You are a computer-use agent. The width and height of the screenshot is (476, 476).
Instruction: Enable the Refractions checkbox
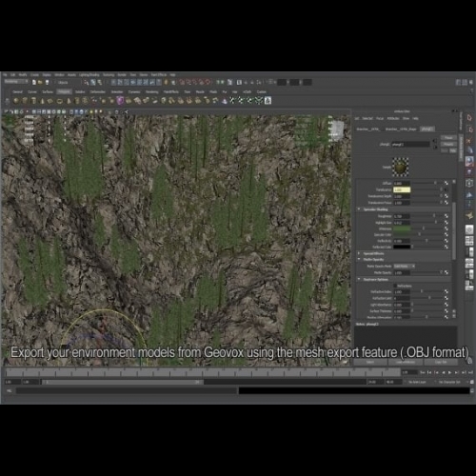395,286
